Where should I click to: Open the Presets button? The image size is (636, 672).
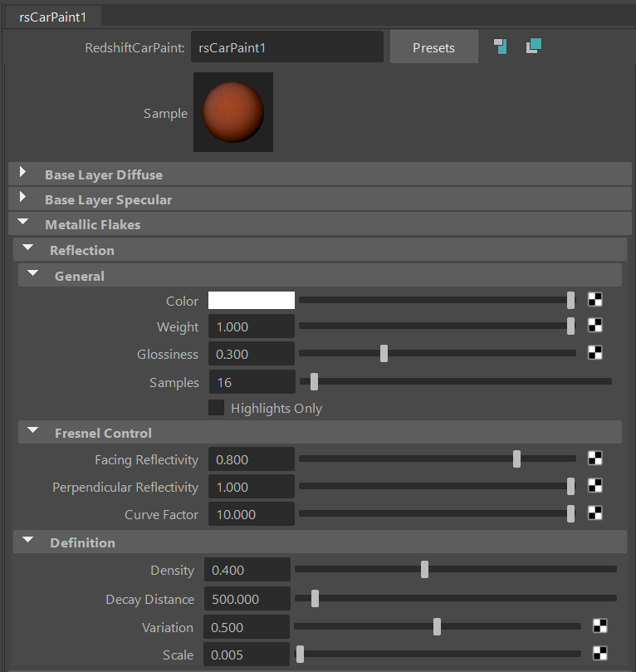[434, 47]
